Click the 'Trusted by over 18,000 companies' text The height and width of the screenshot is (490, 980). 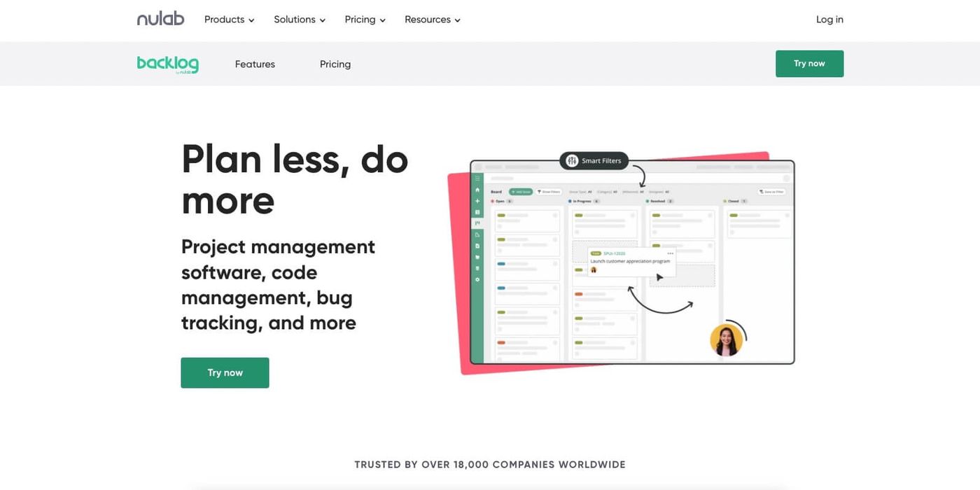490,465
